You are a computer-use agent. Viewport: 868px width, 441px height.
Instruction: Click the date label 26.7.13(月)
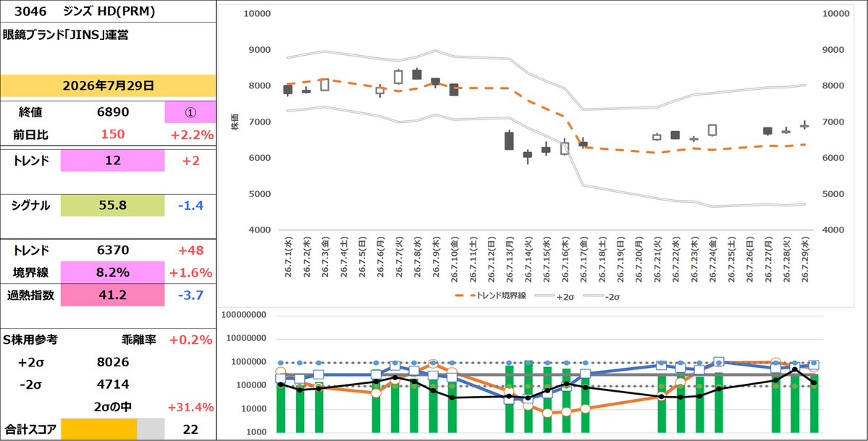(509, 260)
